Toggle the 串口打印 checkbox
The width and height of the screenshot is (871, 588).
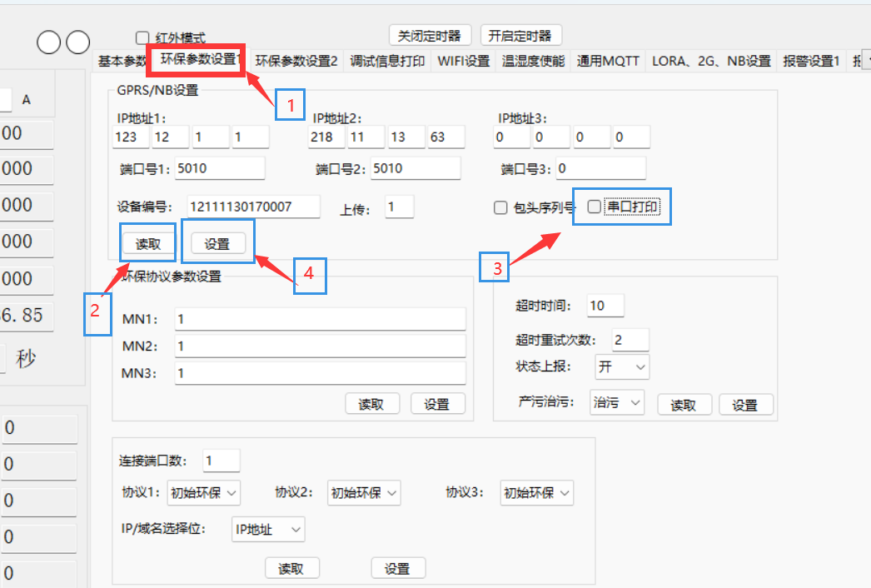[x=594, y=207]
